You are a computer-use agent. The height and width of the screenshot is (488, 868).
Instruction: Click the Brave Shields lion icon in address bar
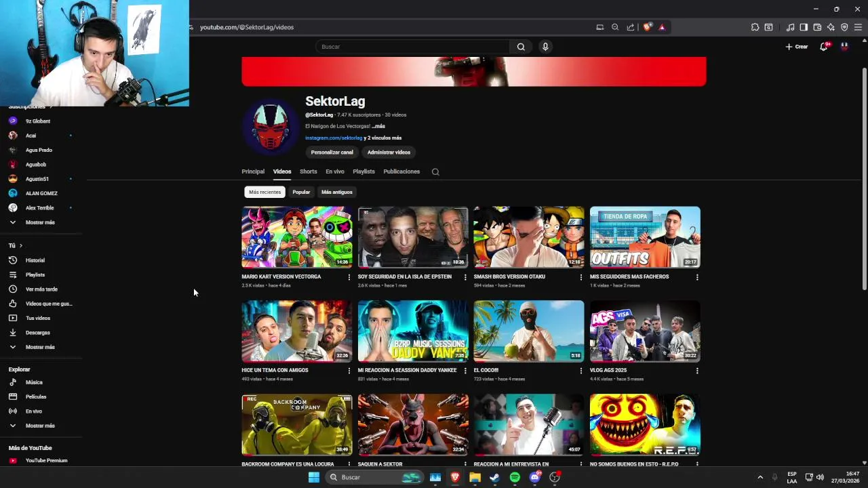(x=647, y=27)
